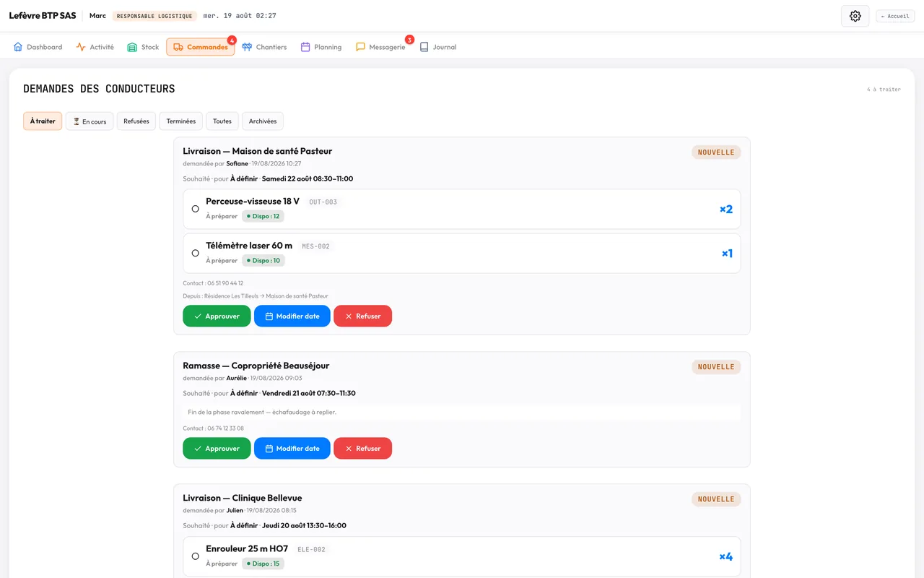The image size is (924, 578).
Task: Refuse the Copropriété Beauséjour pickup
Action: [362, 448]
